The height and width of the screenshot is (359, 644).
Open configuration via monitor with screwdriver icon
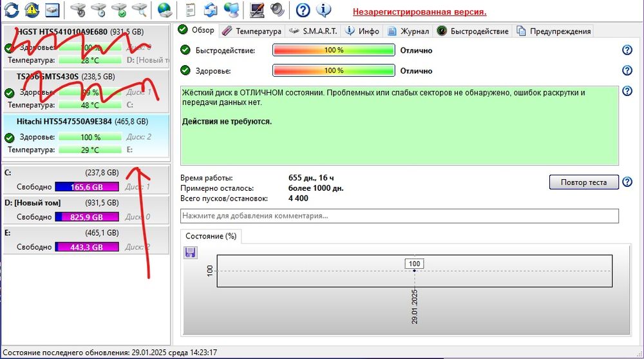click(257, 10)
